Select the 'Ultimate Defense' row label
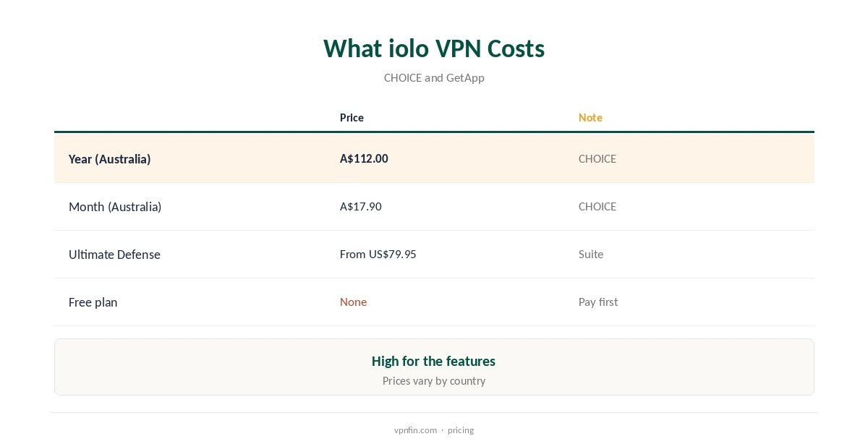 pyautogui.click(x=114, y=254)
